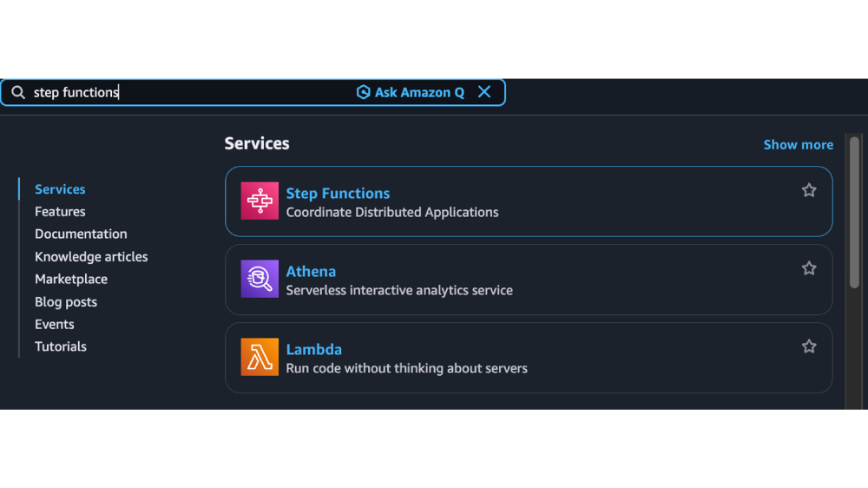
Task: Favorite Step Functions with the star
Action: click(x=809, y=190)
